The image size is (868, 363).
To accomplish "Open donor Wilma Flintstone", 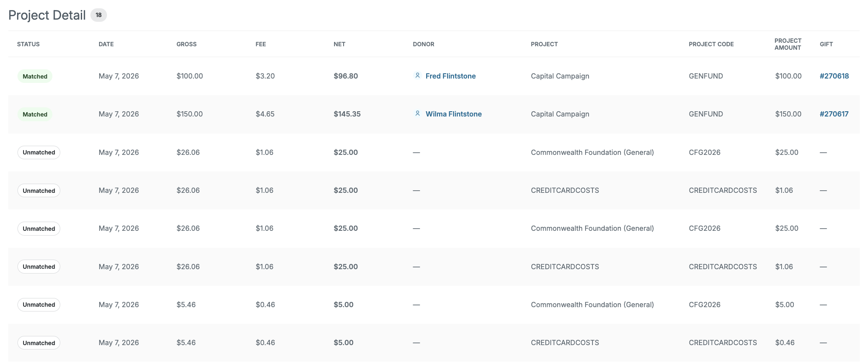I will coord(454,114).
